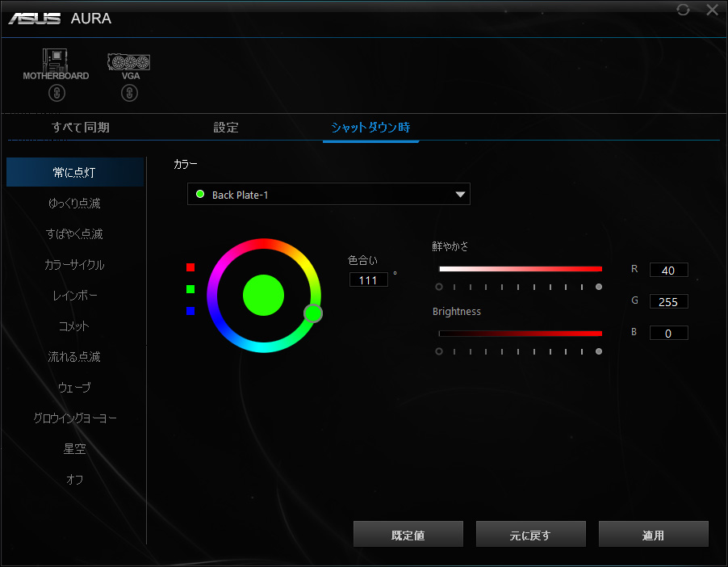Click the green preset color swatch
Image resolution: width=728 pixels, height=567 pixels.
190,289
